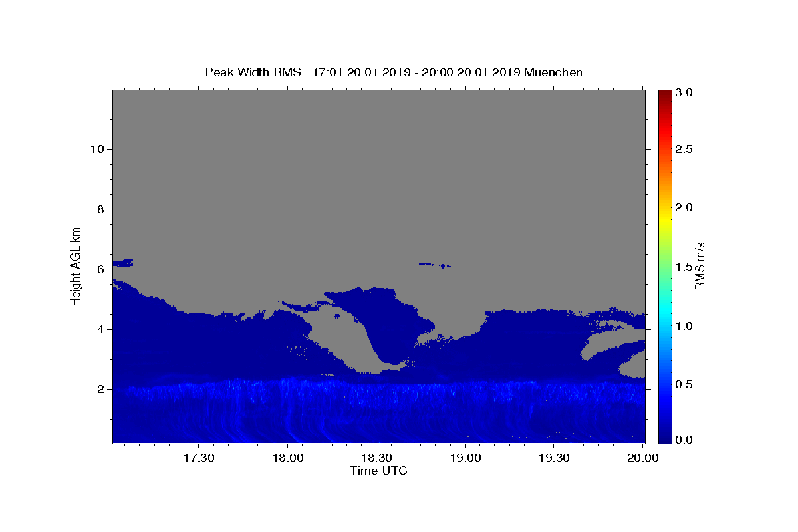Click the 'RMS m/s' colorbar label
The image size is (798, 532).
[x=700, y=265]
